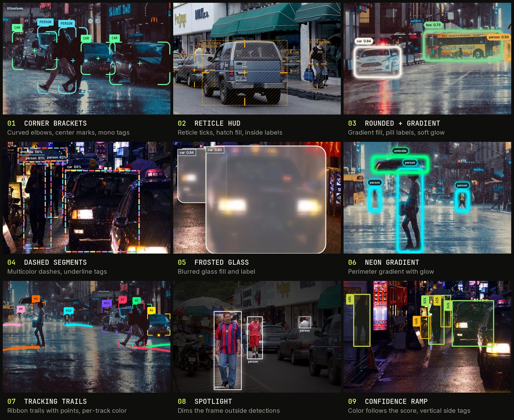Select 'Ribbon trails with points, per-track color' description

point(67,411)
